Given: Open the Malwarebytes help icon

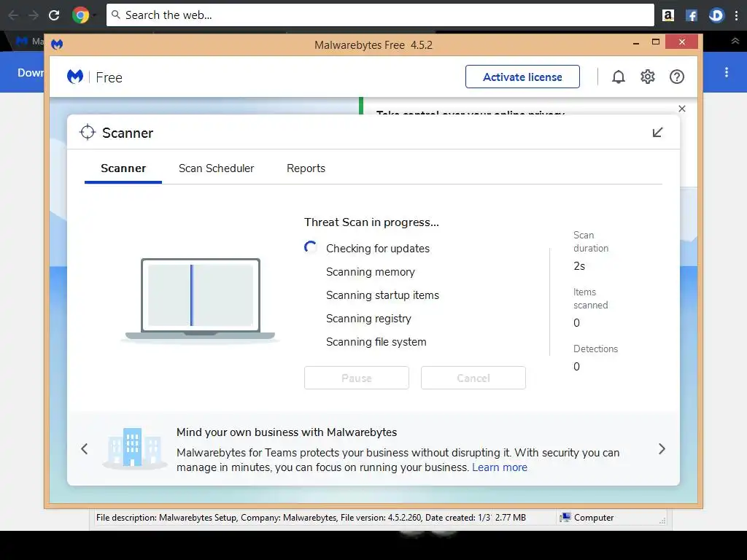Looking at the screenshot, I should point(676,77).
